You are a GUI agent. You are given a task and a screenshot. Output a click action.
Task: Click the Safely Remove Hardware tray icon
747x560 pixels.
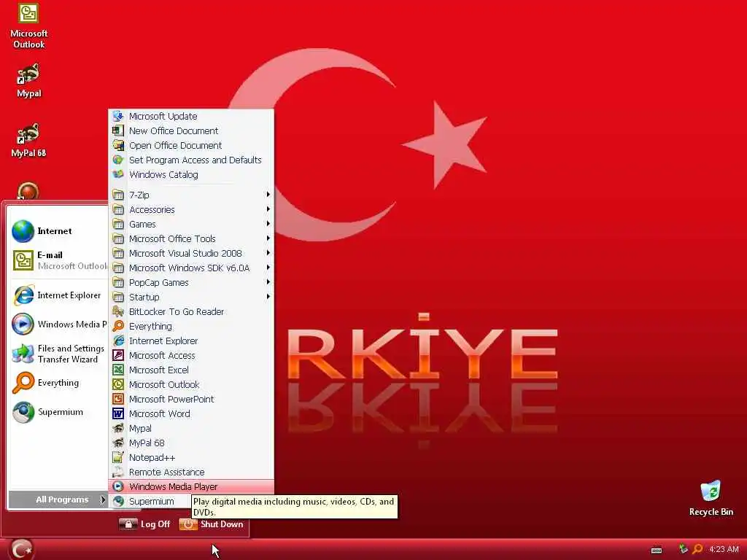point(683,549)
